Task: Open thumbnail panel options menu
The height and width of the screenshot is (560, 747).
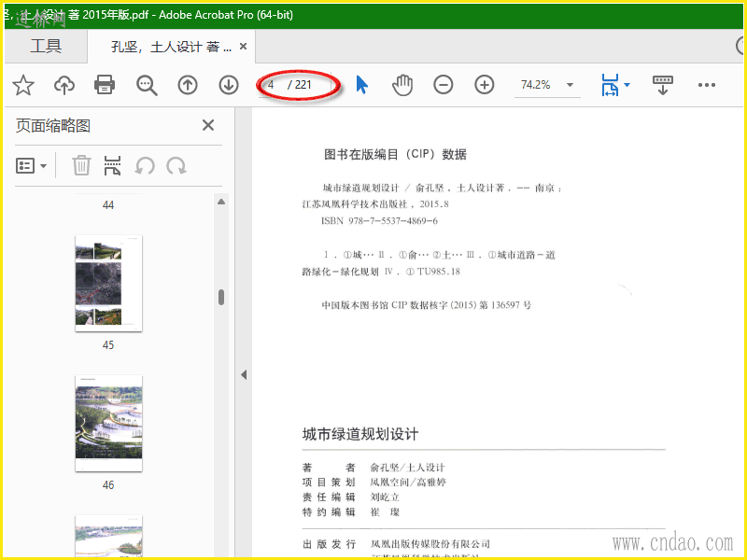Action: pyautogui.click(x=31, y=166)
